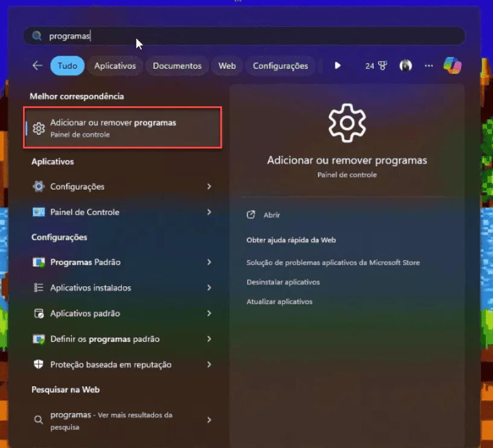Open Adicionar ou remover programas best match
493x448 pixels.
(x=122, y=127)
